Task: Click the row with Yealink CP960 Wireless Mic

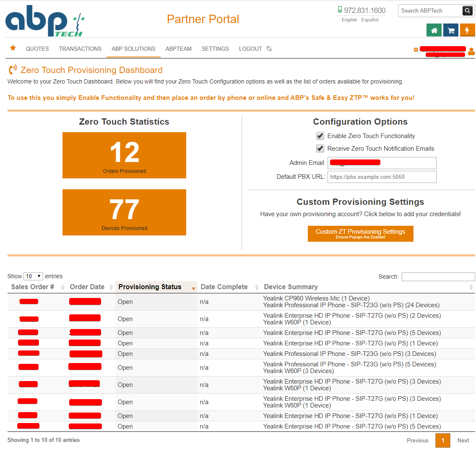Action: tap(241, 302)
